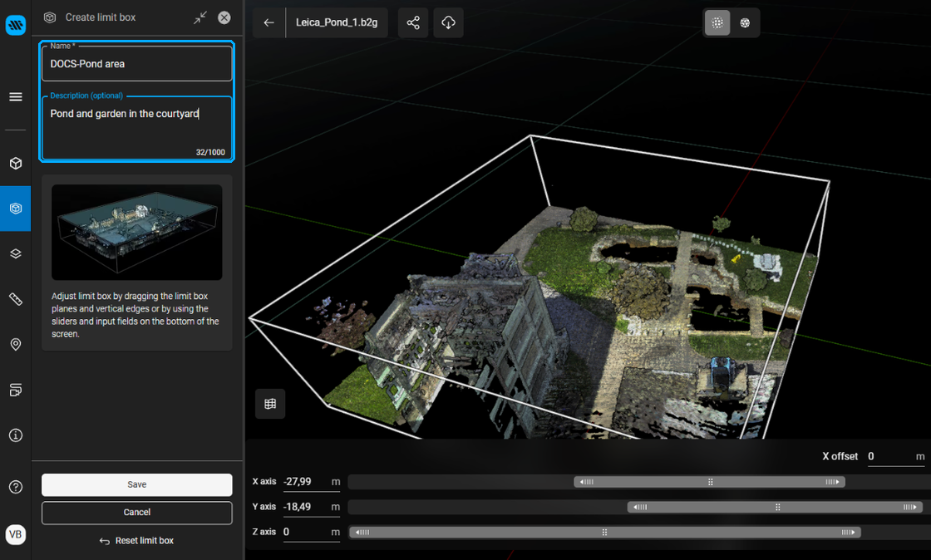Download the point cloud via cloud icon
931x560 pixels.
coord(448,22)
